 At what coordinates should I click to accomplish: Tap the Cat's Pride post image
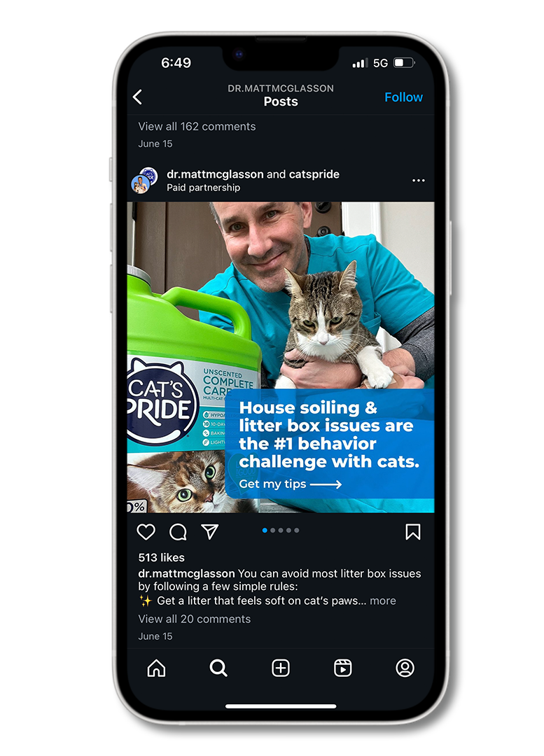click(x=281, y=357)
